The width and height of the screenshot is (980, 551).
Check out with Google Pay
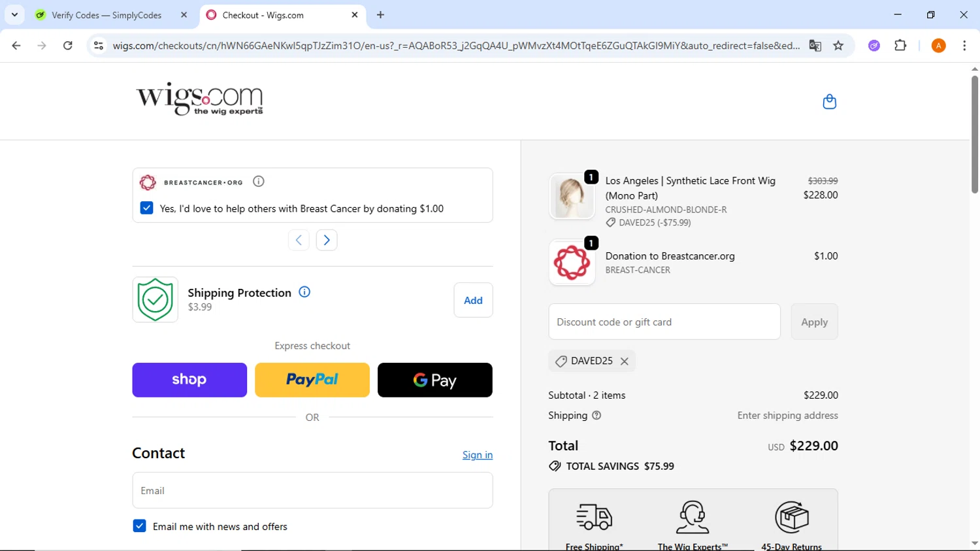435,380
